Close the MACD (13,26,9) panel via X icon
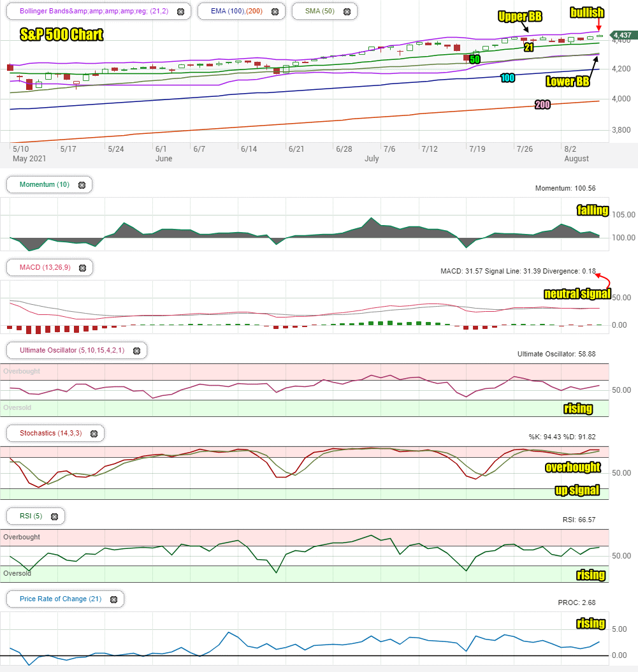 tap(83, 268)
